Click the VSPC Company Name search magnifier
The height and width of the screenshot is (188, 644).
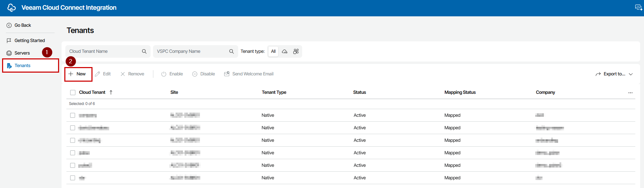coord(232,51)
